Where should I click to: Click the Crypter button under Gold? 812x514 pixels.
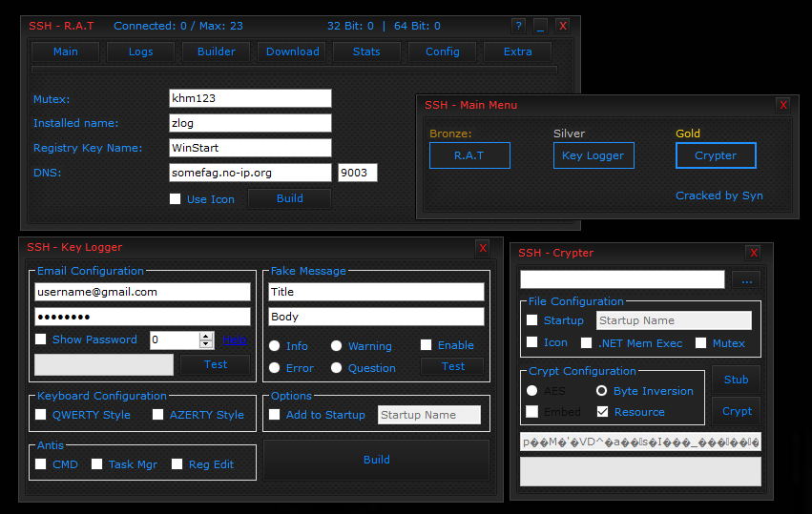coord(716,155)
